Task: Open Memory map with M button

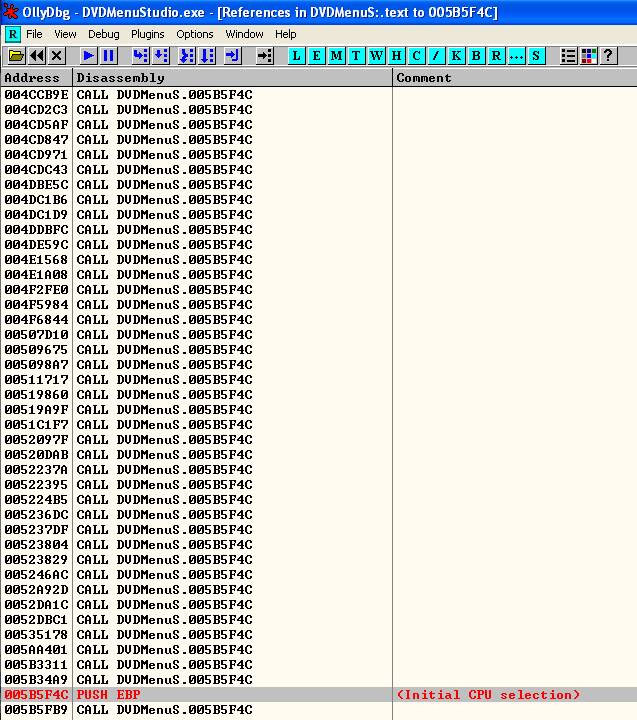Action: click(x=337, y=56)
